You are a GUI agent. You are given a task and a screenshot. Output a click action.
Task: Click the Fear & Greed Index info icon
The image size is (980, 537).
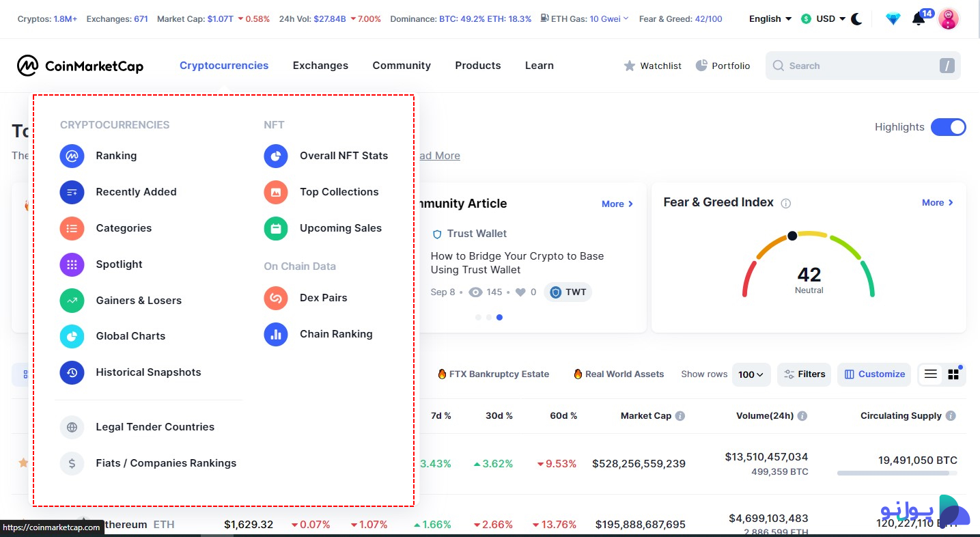786,203
